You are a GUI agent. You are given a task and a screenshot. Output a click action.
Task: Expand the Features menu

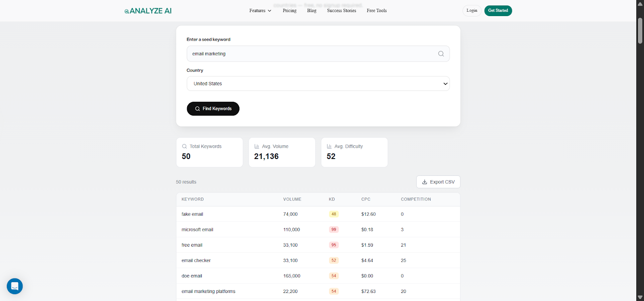tap(260, 11)
